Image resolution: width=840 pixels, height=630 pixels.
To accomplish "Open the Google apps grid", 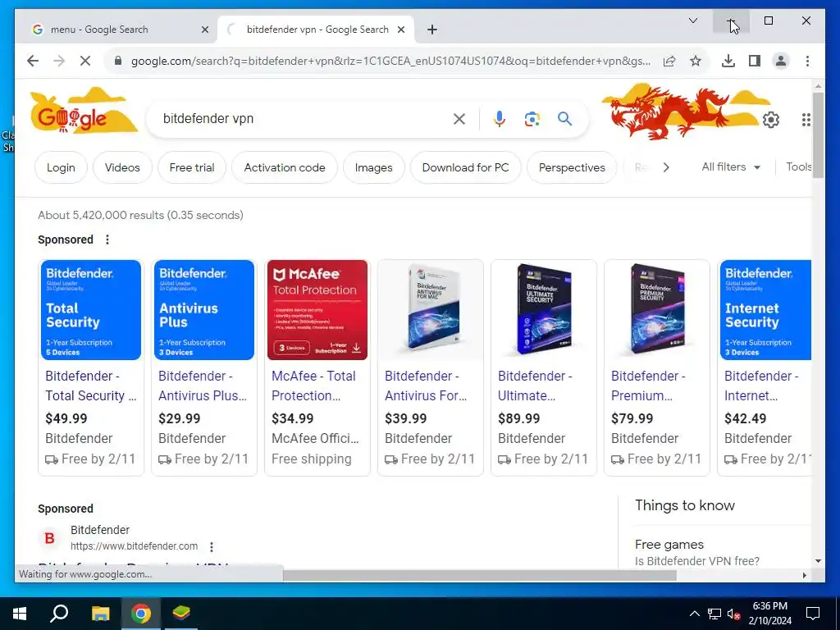I will coord(806,120).
